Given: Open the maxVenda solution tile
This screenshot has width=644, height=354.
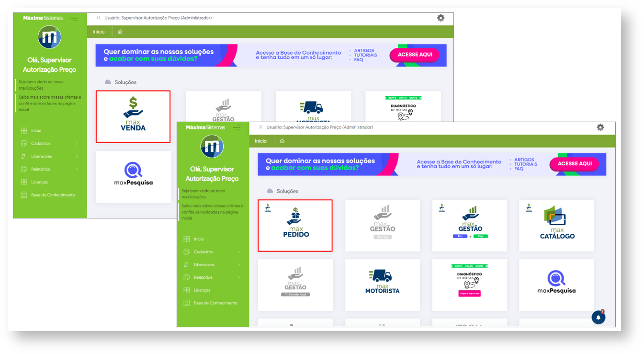Looking at the screenshot, I should [133, 116].
